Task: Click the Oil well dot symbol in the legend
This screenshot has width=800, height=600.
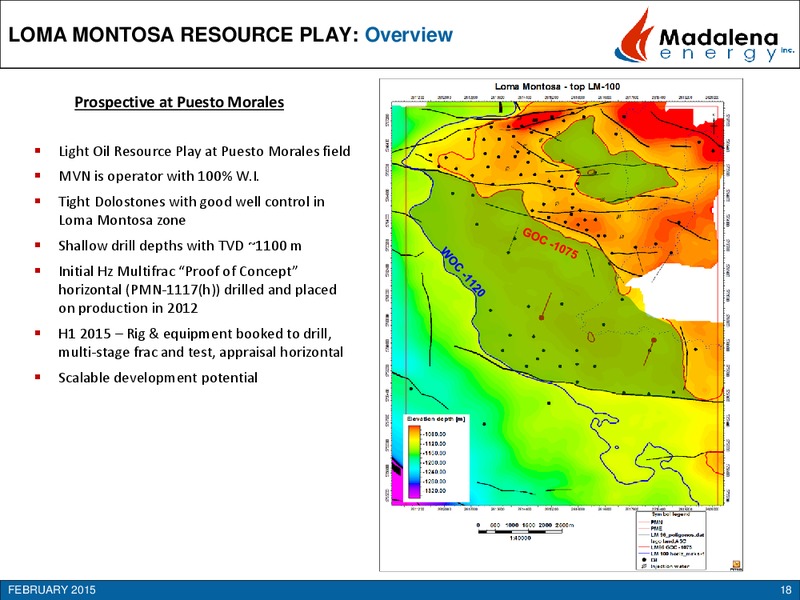Action: (x=644, y=560)
